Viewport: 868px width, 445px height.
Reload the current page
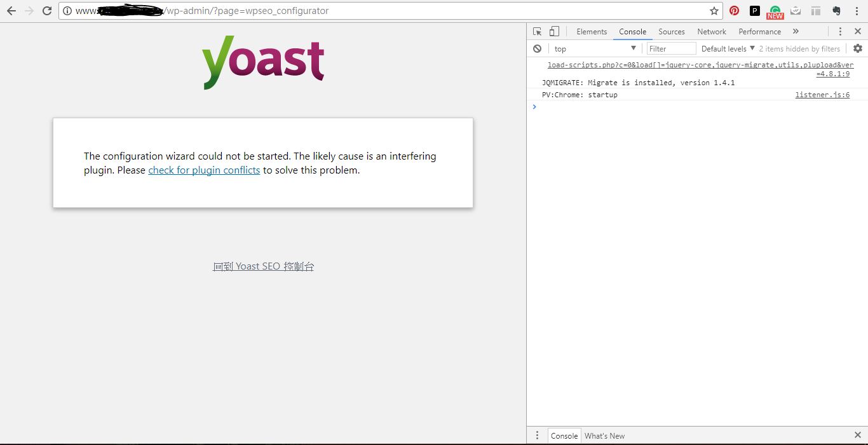click(x=46, y=11)
